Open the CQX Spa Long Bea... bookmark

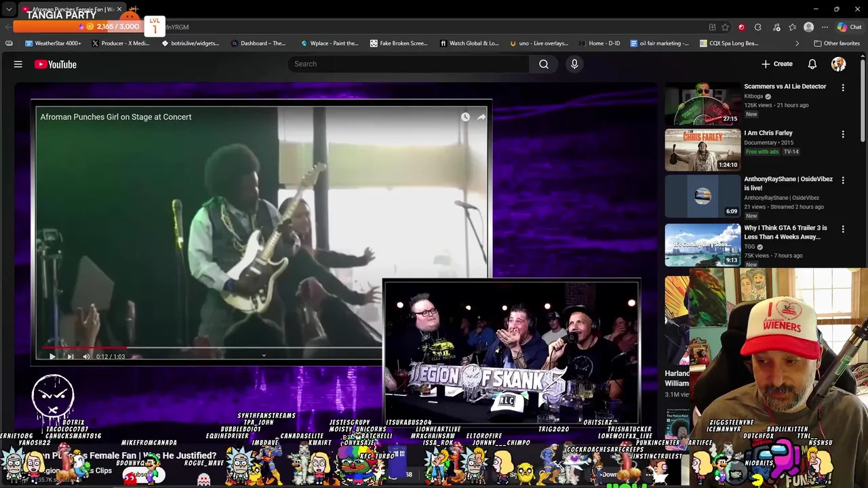point(728,43)
